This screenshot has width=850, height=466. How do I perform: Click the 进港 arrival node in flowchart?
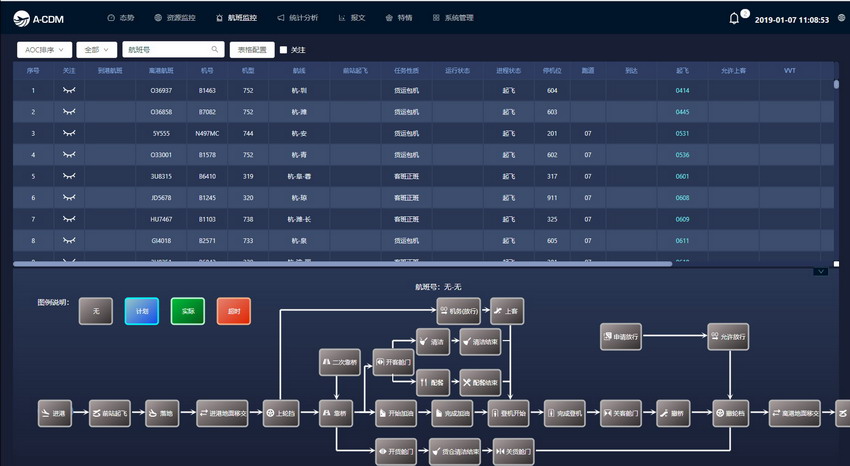[53, 413]
